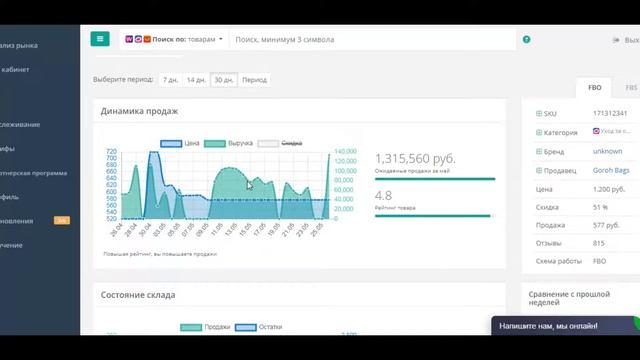Toggle the Выручка series in the sales chart legend

[229, 143]
